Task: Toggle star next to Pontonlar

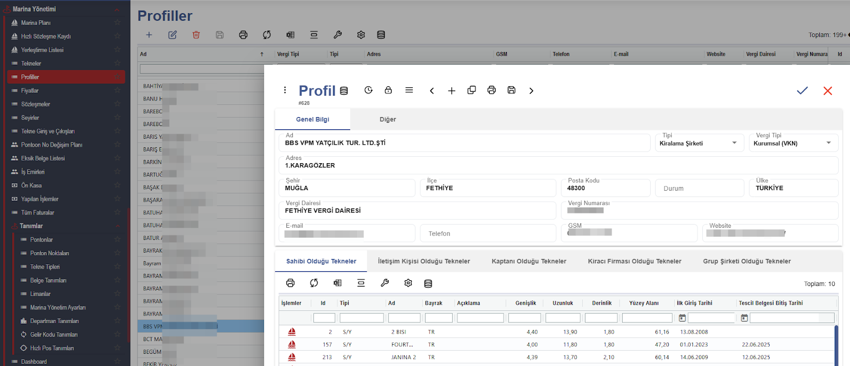Action: pos(117,240)
